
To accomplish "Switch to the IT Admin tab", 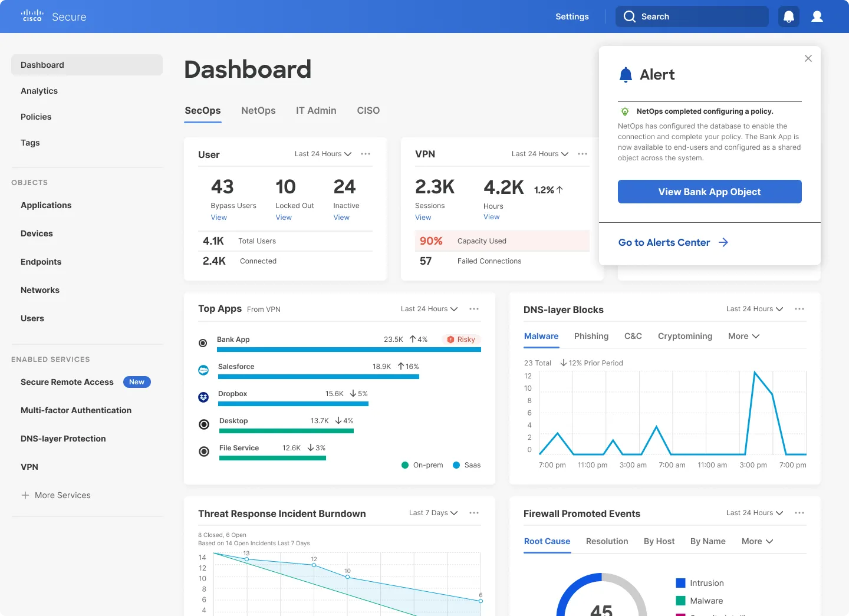I will (x=316, y=110).
